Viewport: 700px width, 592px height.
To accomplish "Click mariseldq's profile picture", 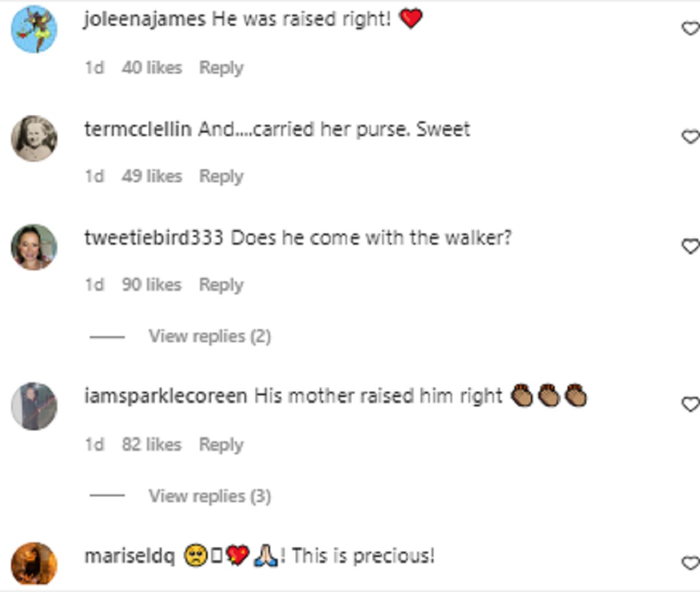I will [34, 563].
